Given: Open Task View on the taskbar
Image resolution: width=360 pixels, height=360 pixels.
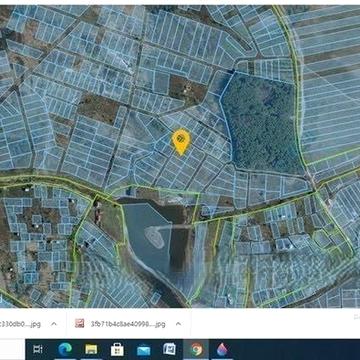Looking at the screenshot, I should [x=38, y=349].
